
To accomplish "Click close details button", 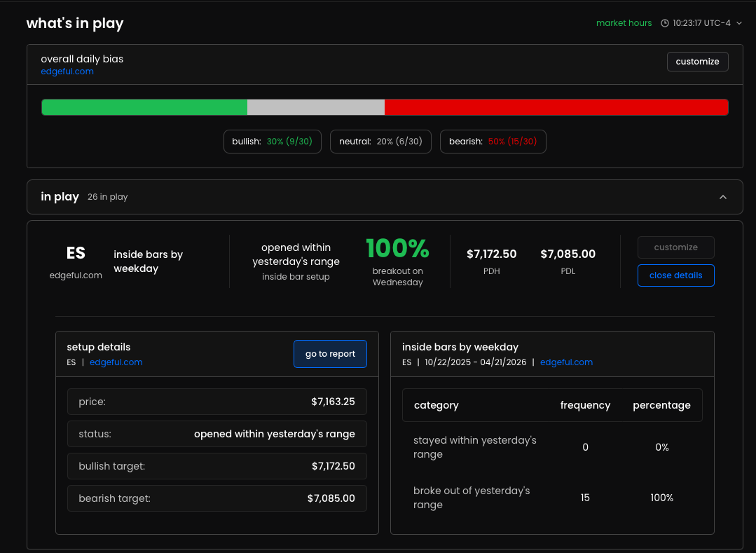I will (675, 275).
